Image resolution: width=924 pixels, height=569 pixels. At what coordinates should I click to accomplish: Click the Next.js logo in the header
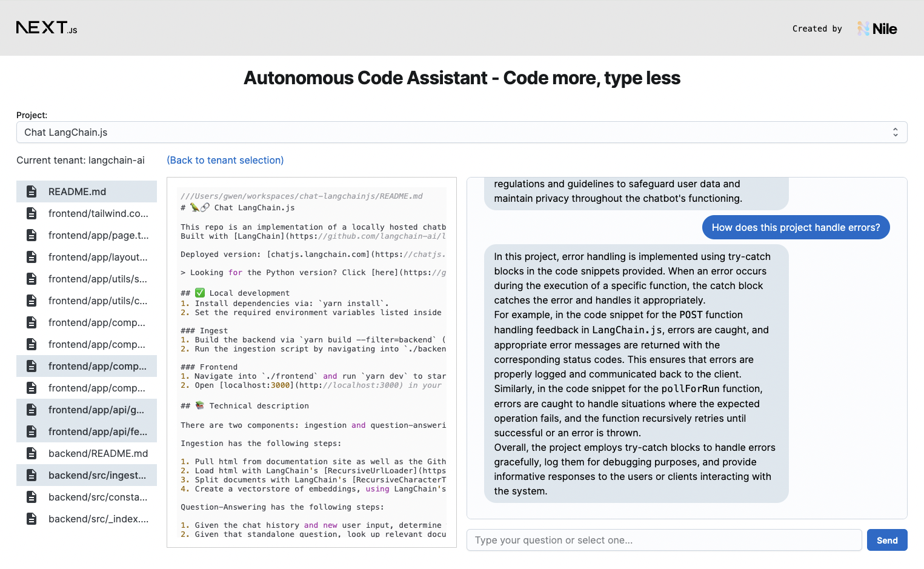[45, 27]
